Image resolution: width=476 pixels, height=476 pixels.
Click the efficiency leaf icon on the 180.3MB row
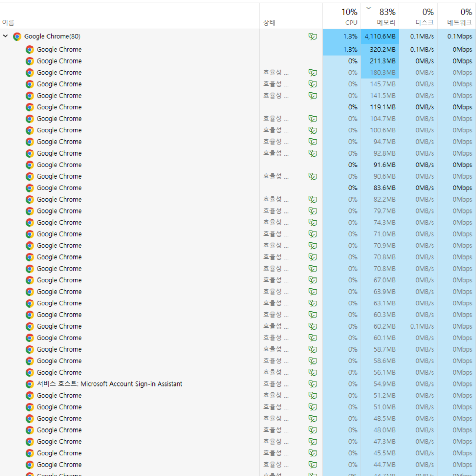click(x=313, y=73)
